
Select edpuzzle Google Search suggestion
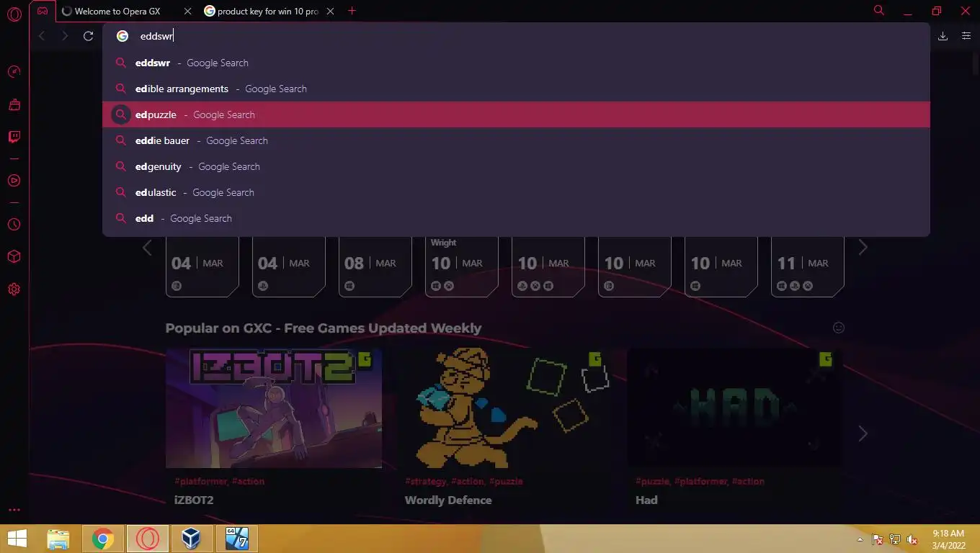pyautogui.click(x=516, y=114)
